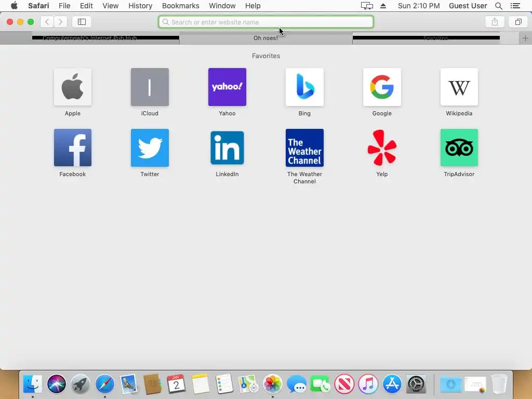Toggle the sidebar button in Safari toolbar
The height and width of the screenshot is (399, 532).
point(82,22)
